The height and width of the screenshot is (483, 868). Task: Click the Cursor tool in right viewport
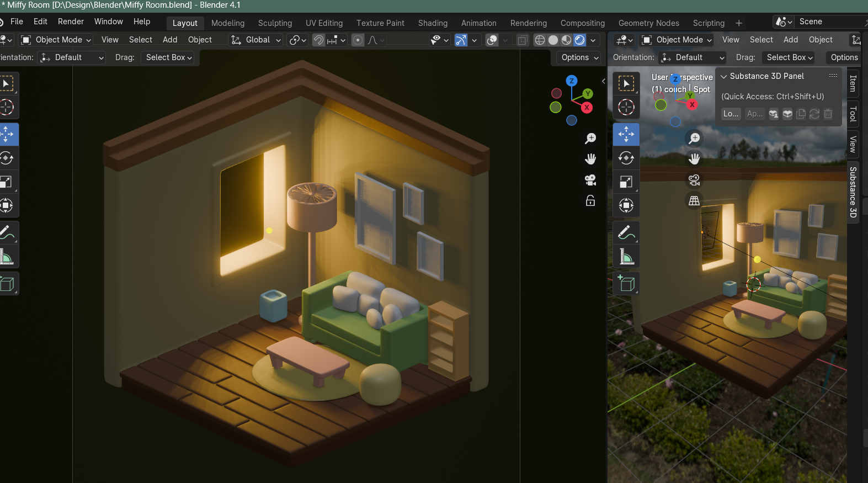[x=626, y=107]
